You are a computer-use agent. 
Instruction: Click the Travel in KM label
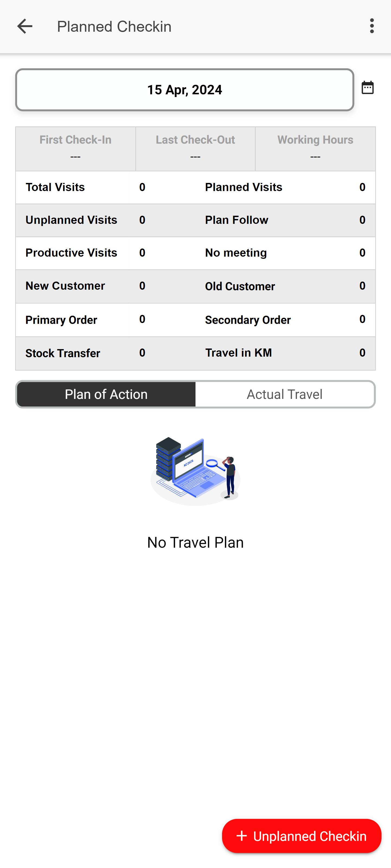tap(238, 353)
